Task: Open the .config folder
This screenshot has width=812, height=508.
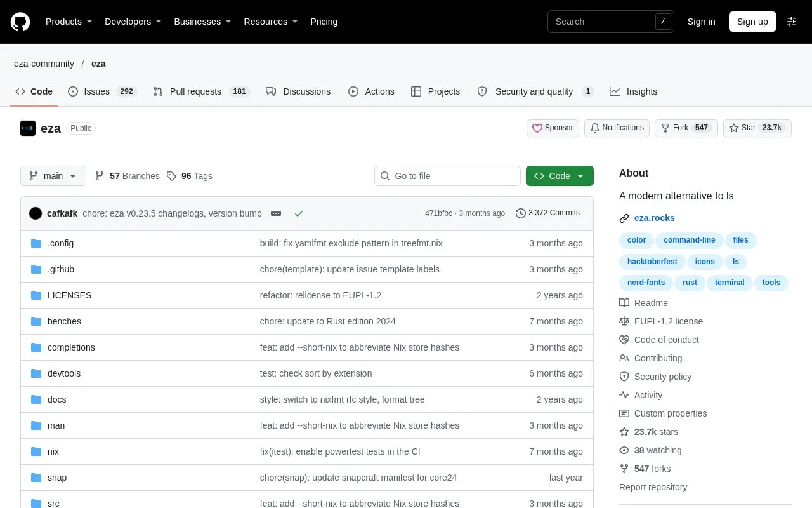Action: pos(60,243)
